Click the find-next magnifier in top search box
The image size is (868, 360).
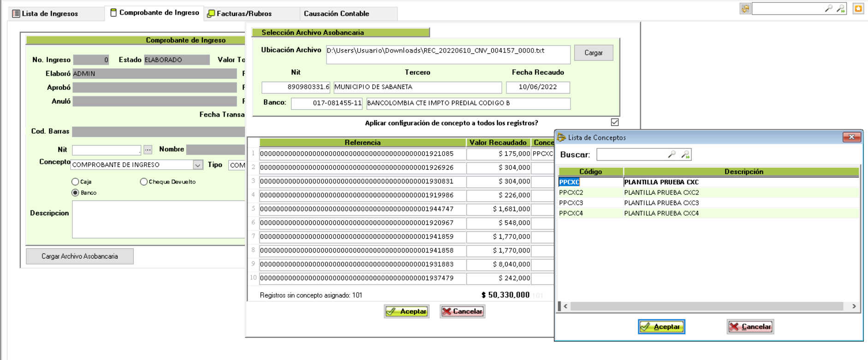pyautogui.click(x=840, y=9)
